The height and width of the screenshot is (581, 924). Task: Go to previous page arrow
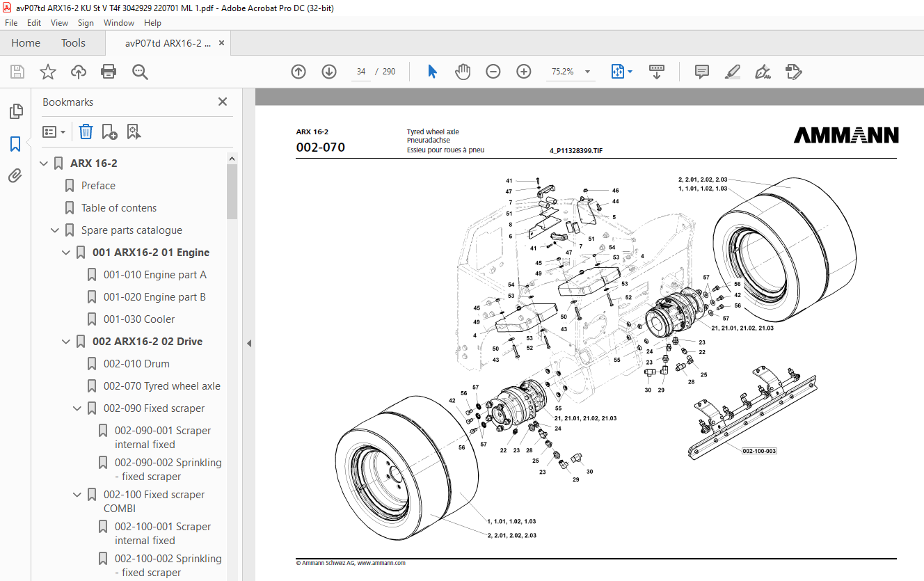coord(298,72)
